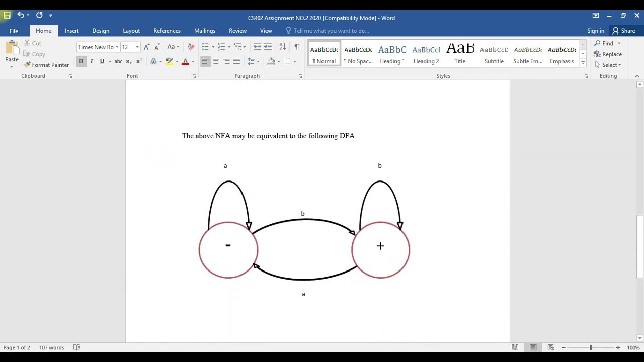Collapse the ribbon arrow
The width and height of the screenshot is (644, 362).
click(637, 76)
